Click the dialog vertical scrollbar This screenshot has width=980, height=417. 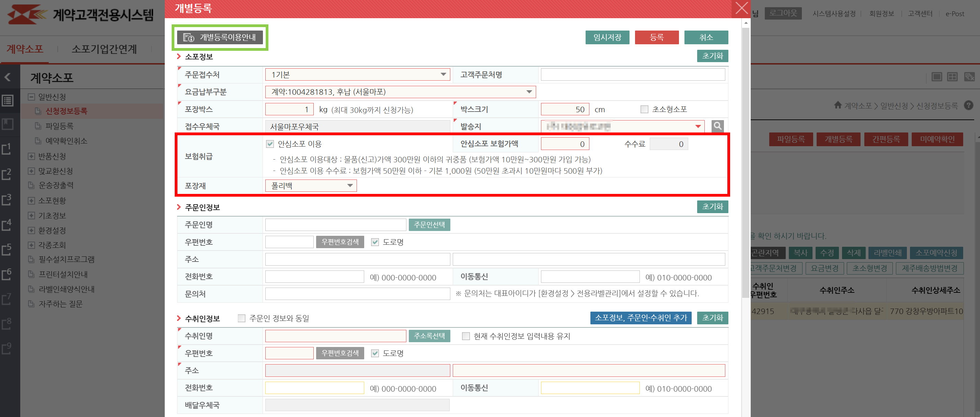point(745,160)
